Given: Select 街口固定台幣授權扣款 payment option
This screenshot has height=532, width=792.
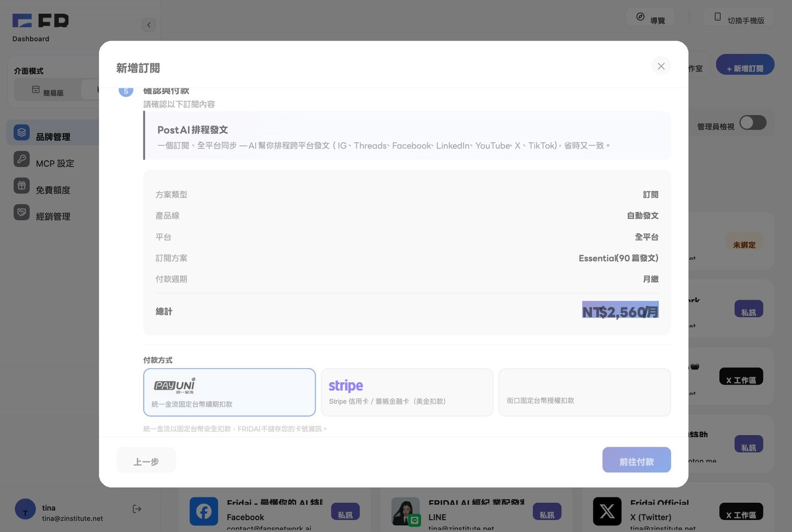Looking at the screenshot, I should point(585,392).
